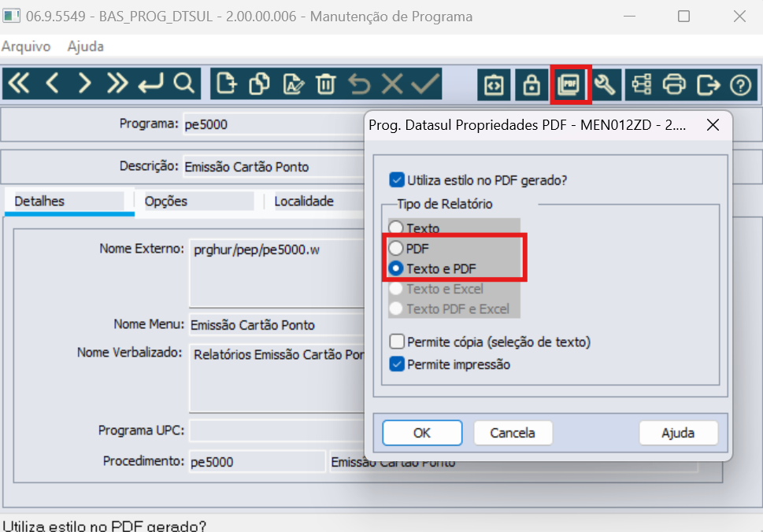The height and width of the screenshot is (532, 763).
Task: Maximize the Manutenção de Programa window
Action: coord(683,17)
